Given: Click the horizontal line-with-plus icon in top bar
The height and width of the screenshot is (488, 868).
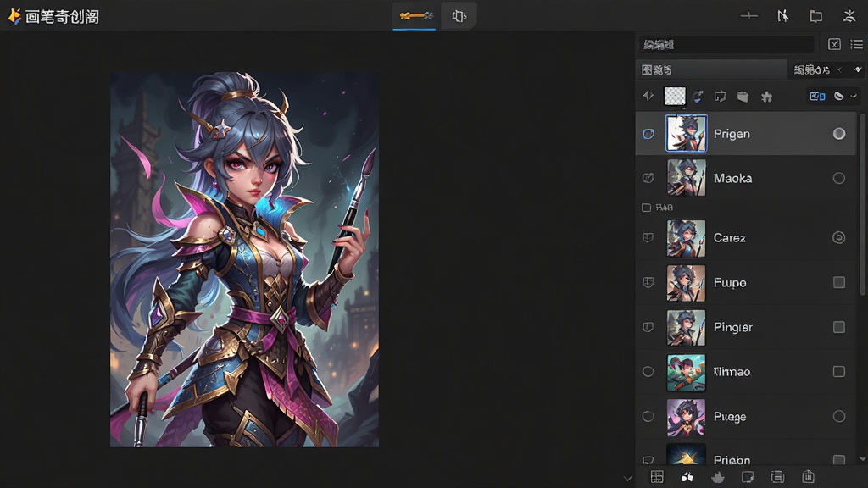Looking at the screenshot, I should [x=749, y=16].
